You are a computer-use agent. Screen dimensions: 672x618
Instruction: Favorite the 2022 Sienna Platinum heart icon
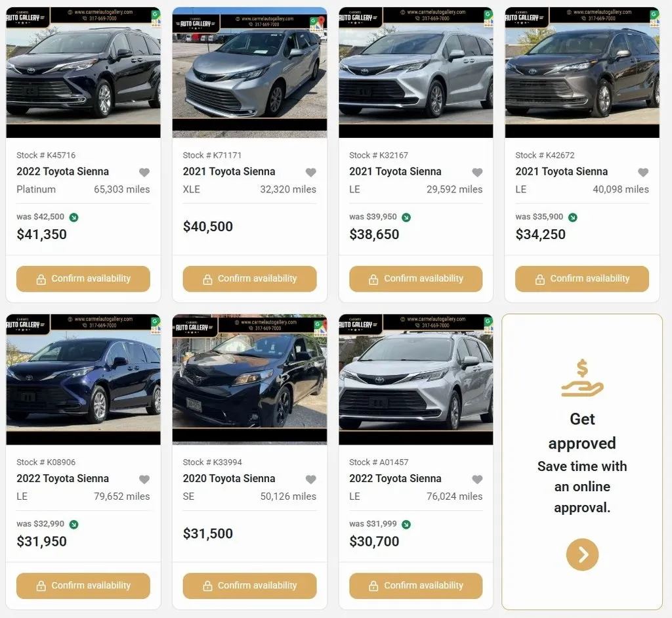point(144,172)
